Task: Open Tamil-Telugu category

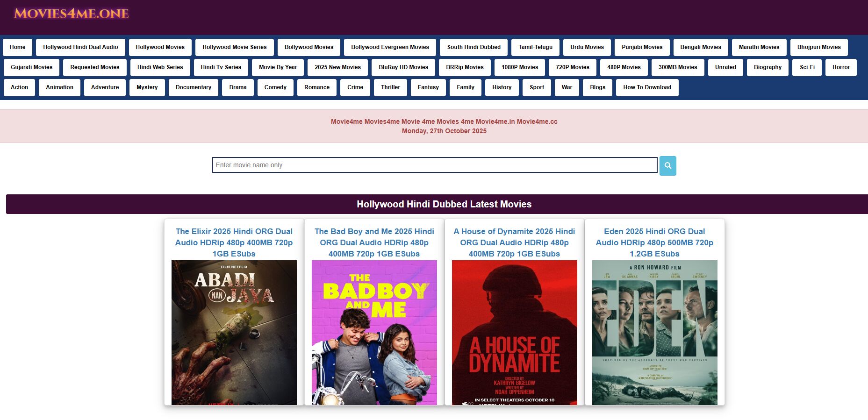Action: [536, 47]
